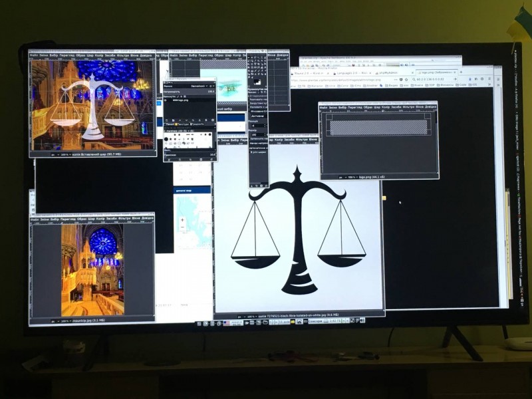This screenshot has height=399, width=532.
Task: Zoom in on the map with plus button
Action: click(x=182, y=219)
